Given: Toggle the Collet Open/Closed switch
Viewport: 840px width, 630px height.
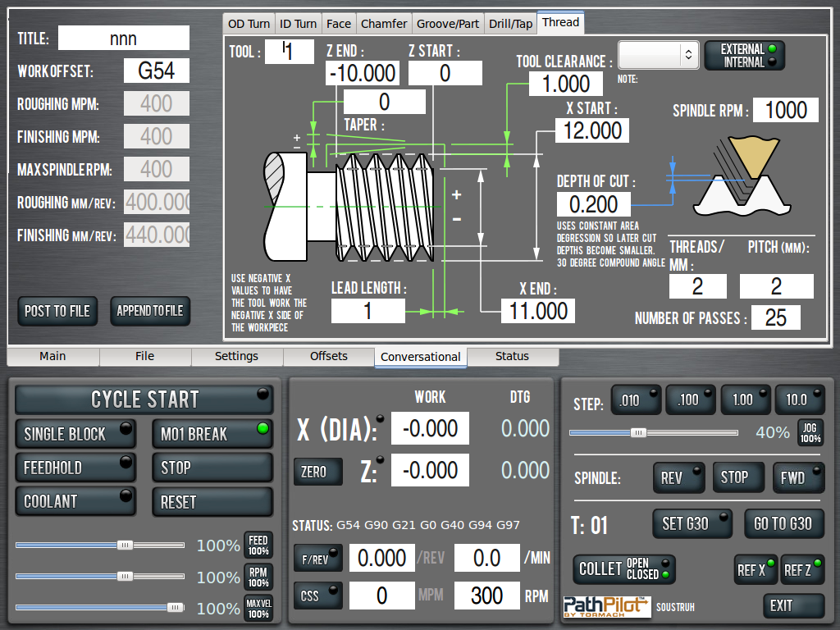Looking at the screenshot, I should point(623,568).
